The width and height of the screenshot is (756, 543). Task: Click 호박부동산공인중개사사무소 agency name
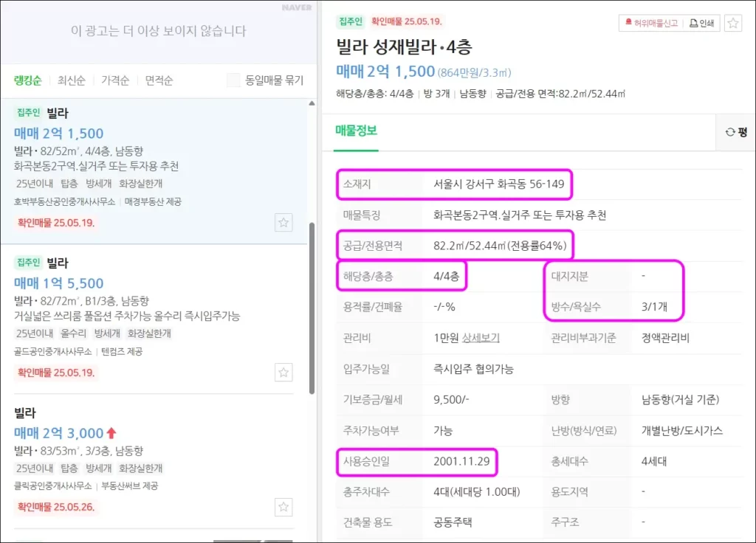pos(64,202)
